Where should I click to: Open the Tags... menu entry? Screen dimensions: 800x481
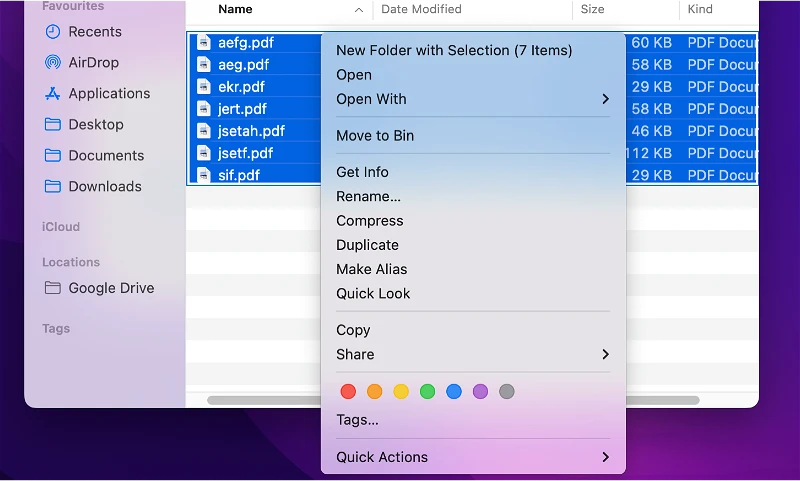click(x=357, y=420)
